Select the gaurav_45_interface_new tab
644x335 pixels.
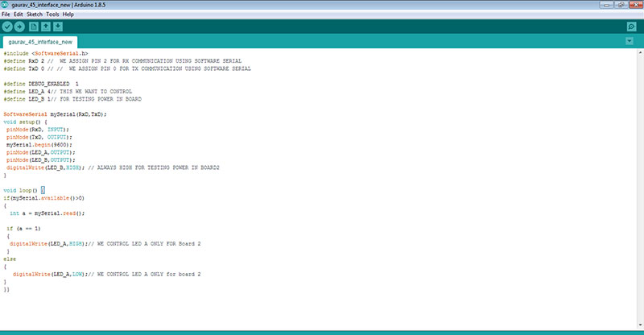coord(40,42)
